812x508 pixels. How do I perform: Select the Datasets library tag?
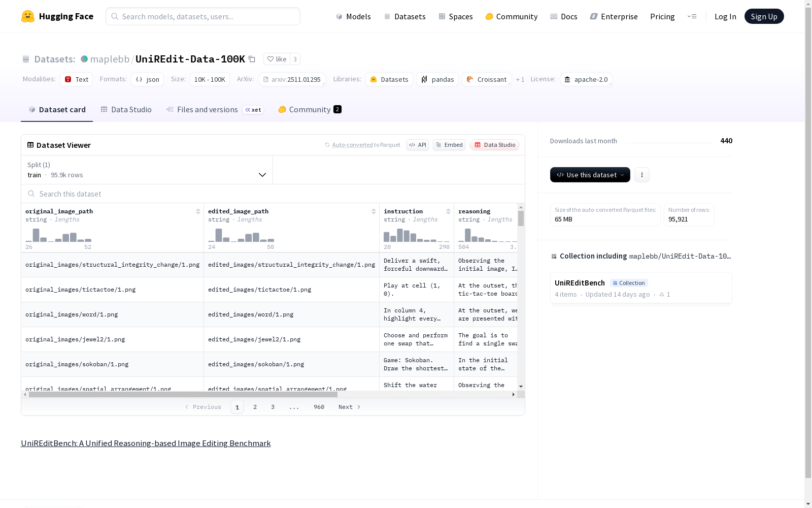tap(389, 79)
